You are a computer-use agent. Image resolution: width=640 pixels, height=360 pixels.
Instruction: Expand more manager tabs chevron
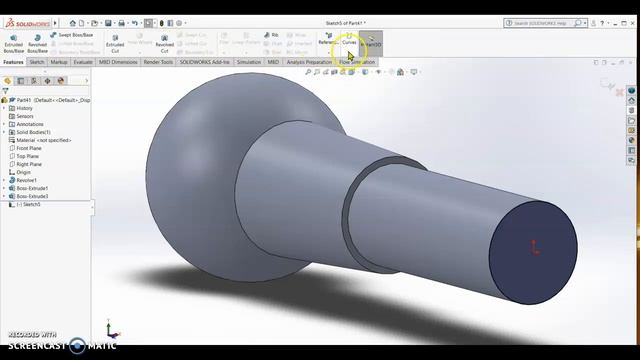87,81
